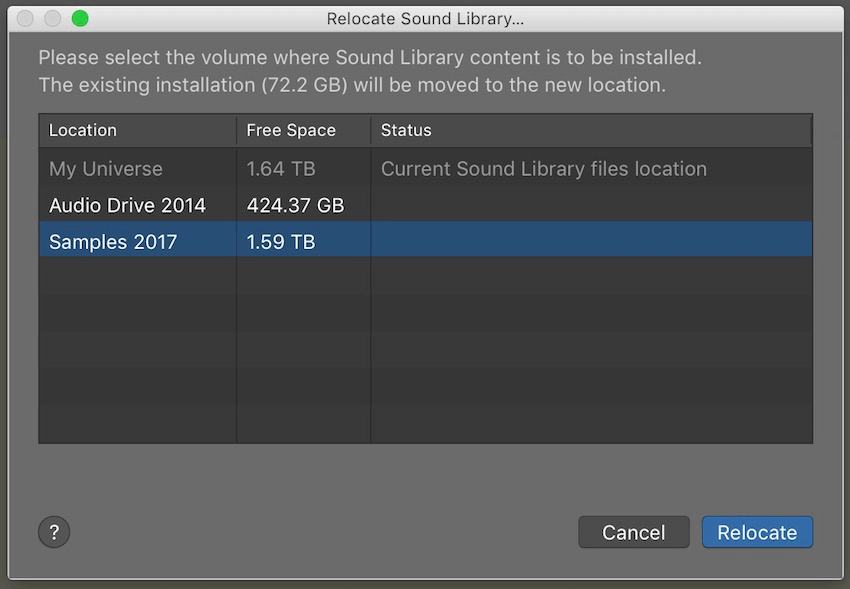
Task: Click the grayed-out minimize window button
Action: pos(53,18)
